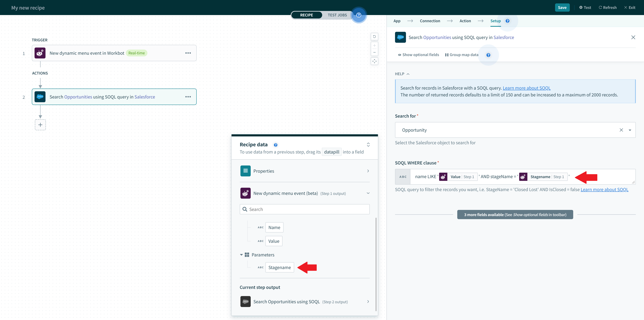Viewport: 644px width, 320px height.
Task: Zoom in on the recipe canvas
Action: (374, 45)
